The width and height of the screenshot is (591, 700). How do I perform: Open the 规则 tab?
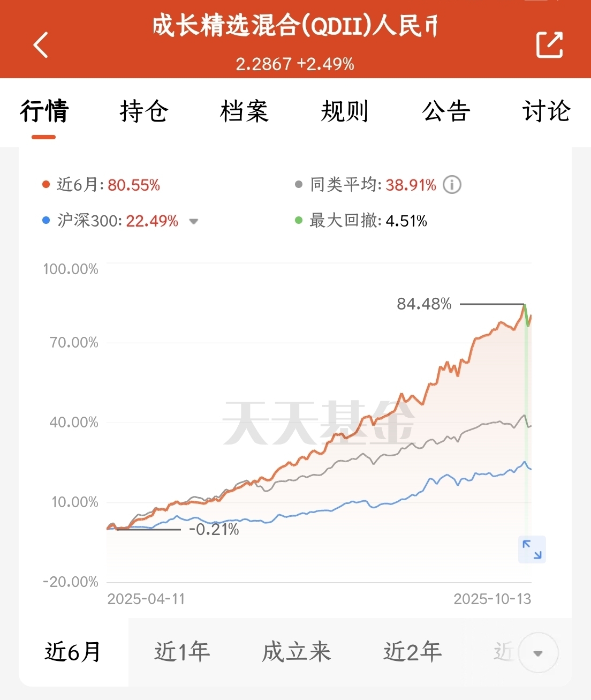(x=345, y=111)
